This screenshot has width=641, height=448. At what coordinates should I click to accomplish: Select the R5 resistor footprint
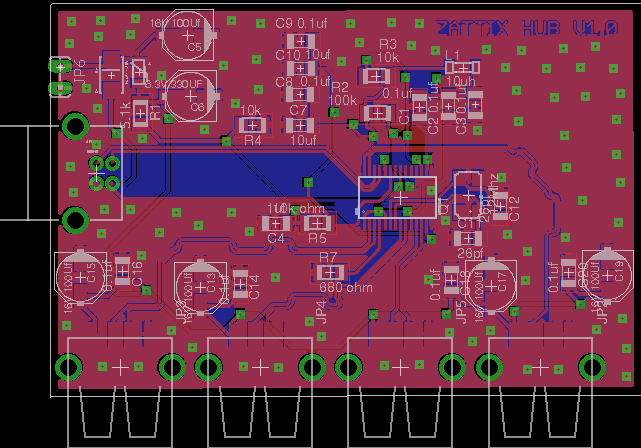tap(317, 223)
